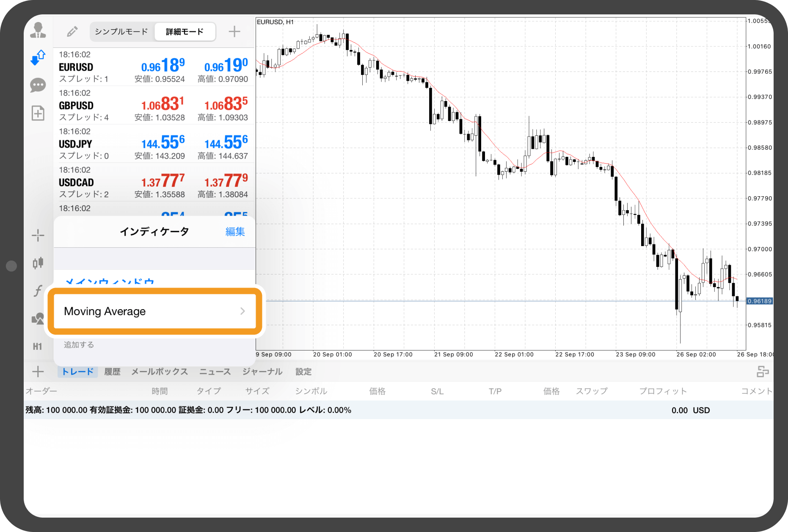Viewport: 788px width, 532px height.
Task: Click the シンボル column header
Action: click(311, 391)
